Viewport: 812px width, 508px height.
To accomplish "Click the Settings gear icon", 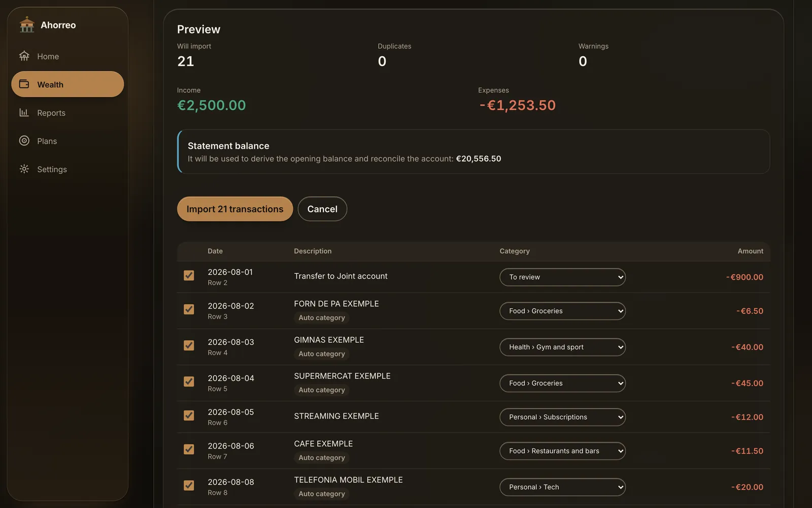I will (24, 169).
